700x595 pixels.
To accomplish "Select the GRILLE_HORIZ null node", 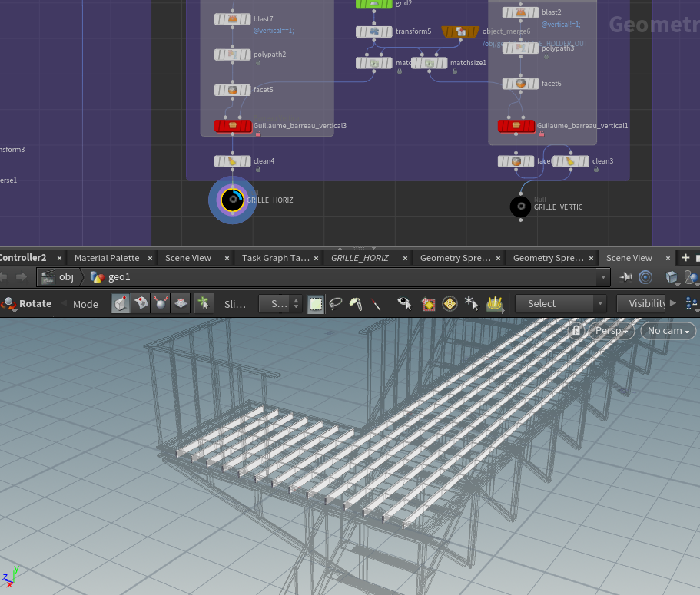I will (x=232, y=200).
